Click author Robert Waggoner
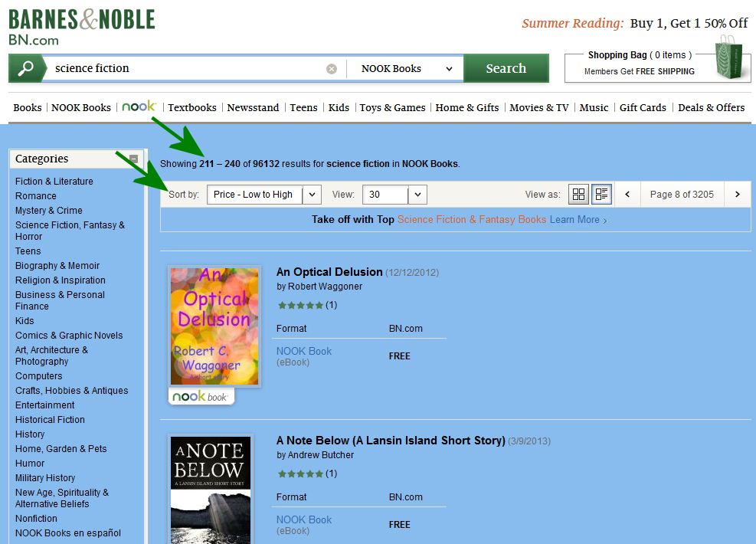The height and width of the screenshot is (544, 756). (325, 287)
